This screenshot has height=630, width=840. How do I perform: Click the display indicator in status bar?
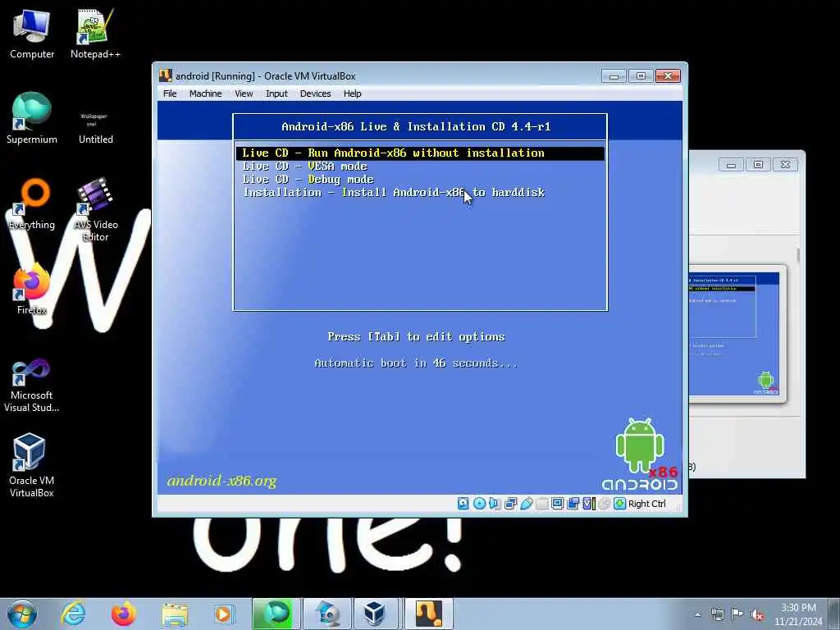(557, 504)
